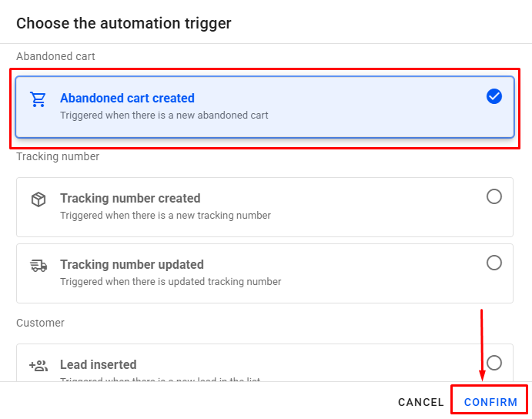Click "Triggered when there is updated tracking number"
Viewport: 532px width, 419px height.
coord(170,282)
